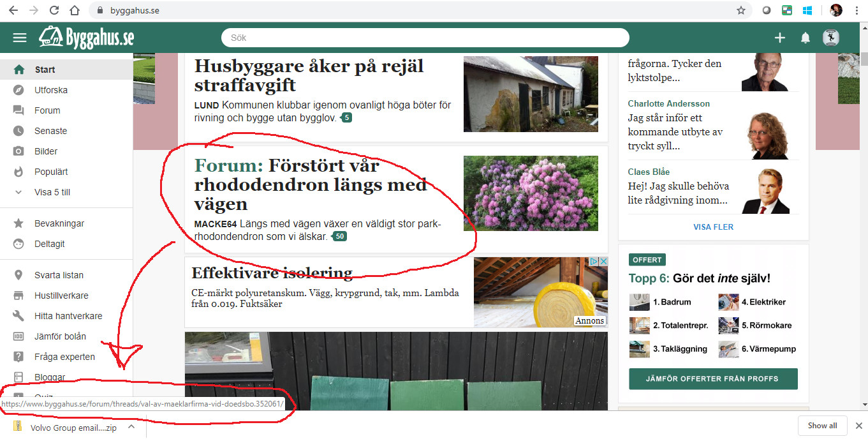Click the 'VISA FLER' link
Screen dimensions: 868x441
tap(713, 227)
